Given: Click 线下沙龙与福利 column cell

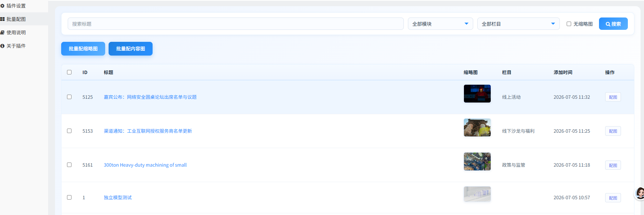Looking at the screenshot, I should 518,131.
